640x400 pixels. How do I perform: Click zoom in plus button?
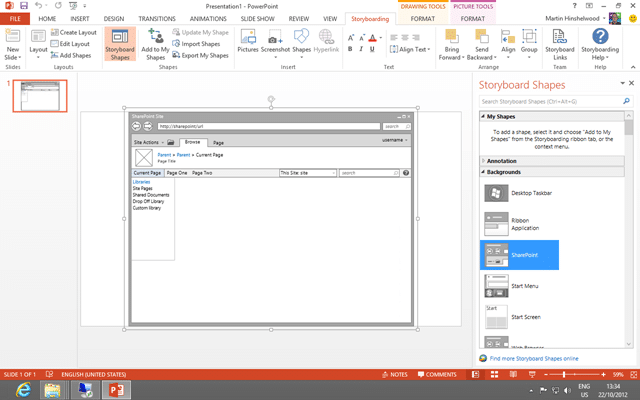[x=603, y=374]
